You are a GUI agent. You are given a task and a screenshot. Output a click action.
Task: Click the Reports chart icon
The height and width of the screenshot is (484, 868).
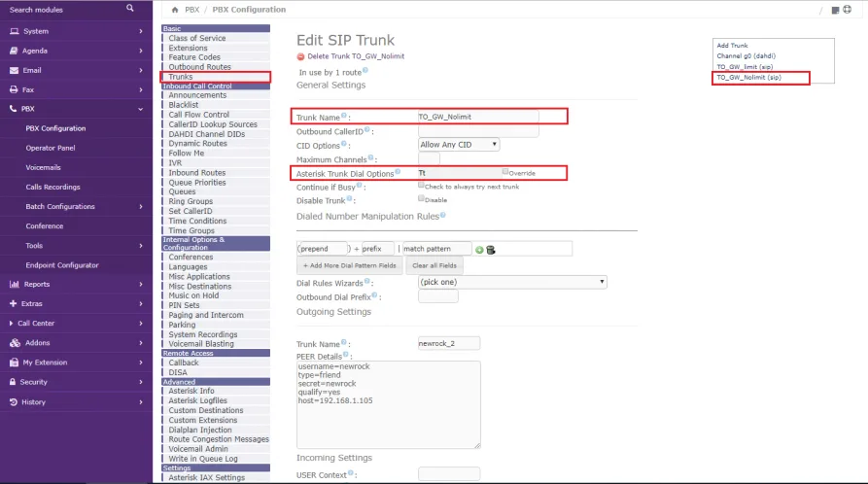click(x=15, y=284)
